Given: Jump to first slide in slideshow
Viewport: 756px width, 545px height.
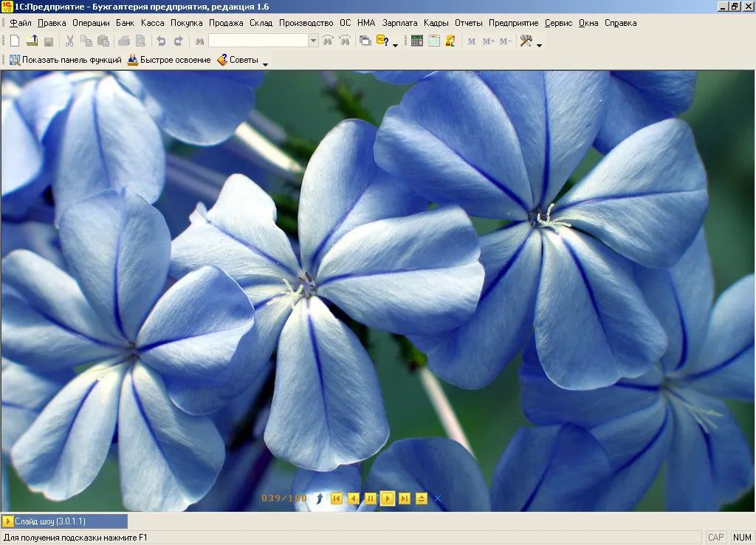Looking at the screenshot, I should 337,498.
